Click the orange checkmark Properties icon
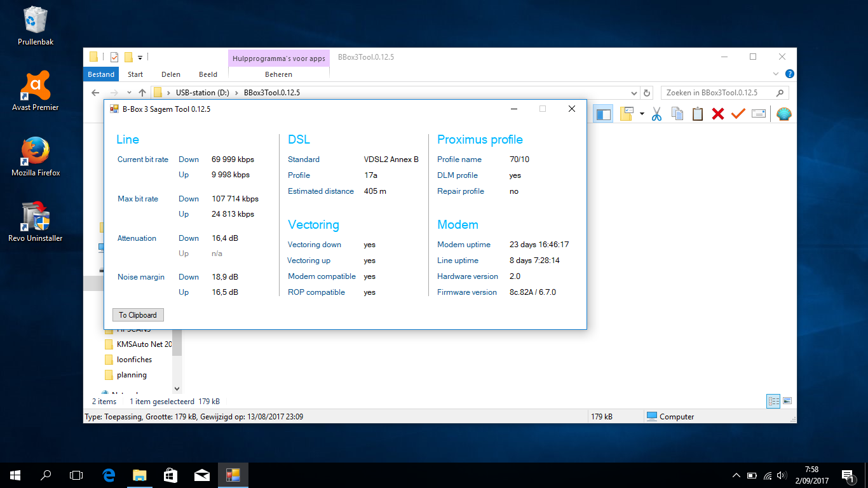 [x=738, y=114]
